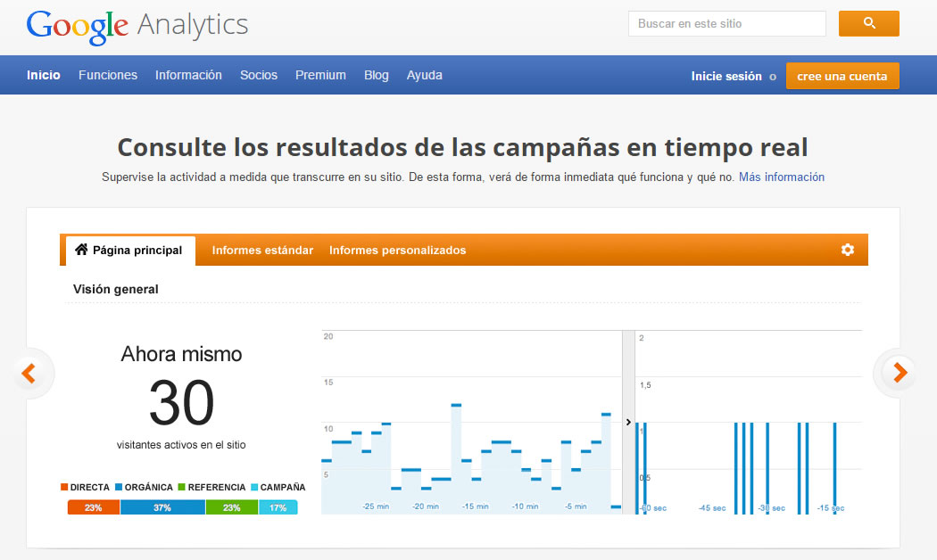
Task: Click Inicie sesión to log in
Action: pyautogui.click(x=726, y=77)
